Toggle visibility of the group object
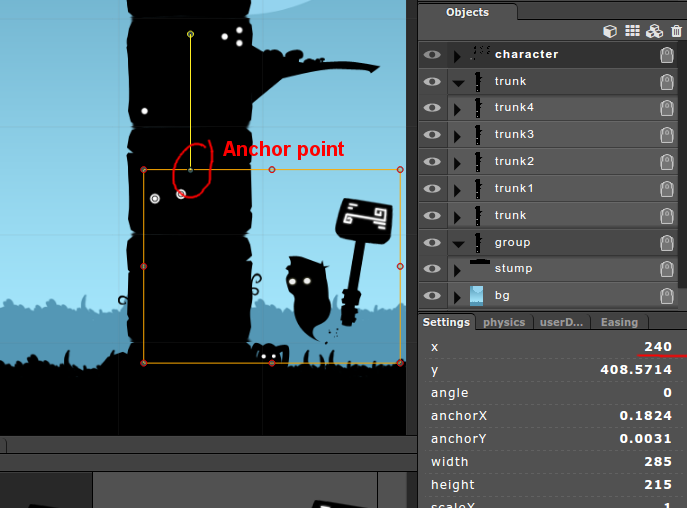 [x=432, y=242]
